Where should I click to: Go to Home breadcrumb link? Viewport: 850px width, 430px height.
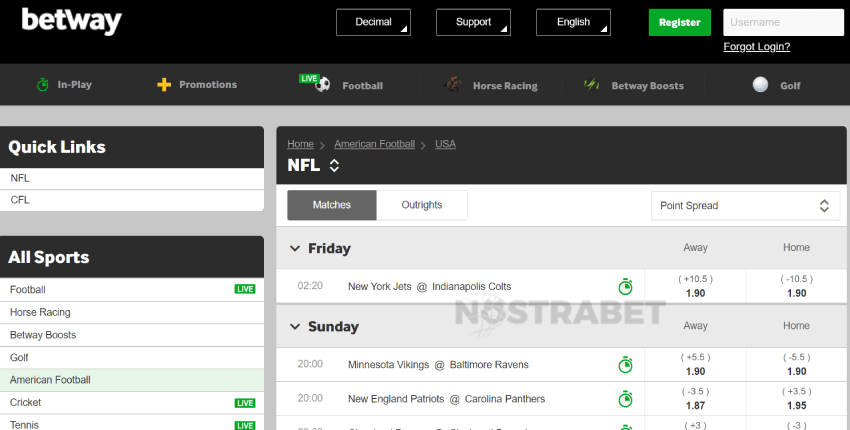pos(300,144)
